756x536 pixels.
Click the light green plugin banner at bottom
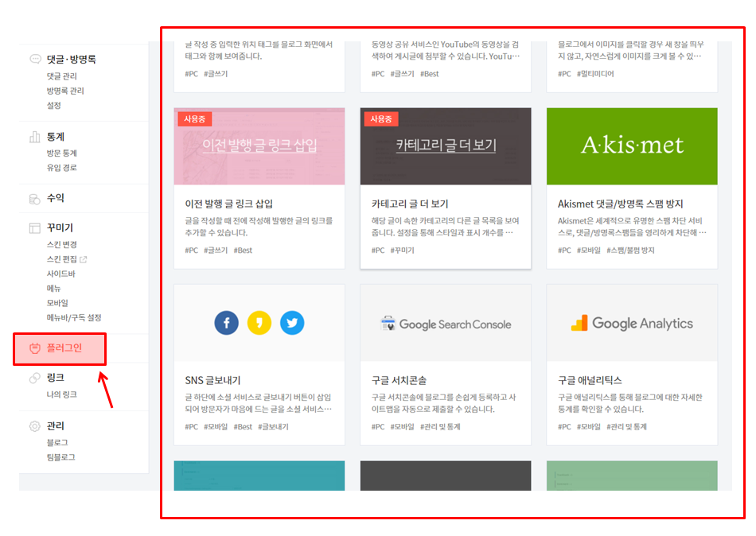(632, 476)
